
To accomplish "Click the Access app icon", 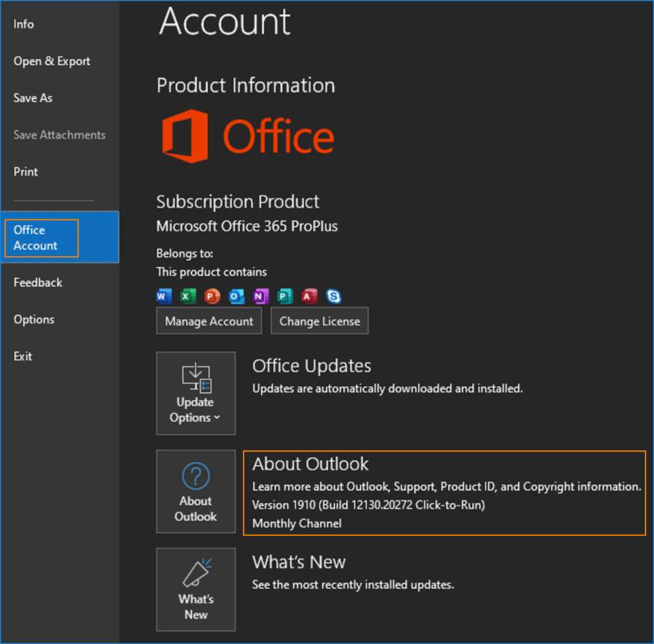I will pos(309,297).
